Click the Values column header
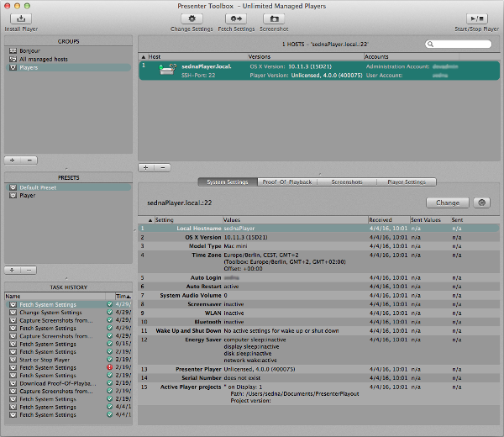Screen dimensions: 504x437 (x=295, y=220)
